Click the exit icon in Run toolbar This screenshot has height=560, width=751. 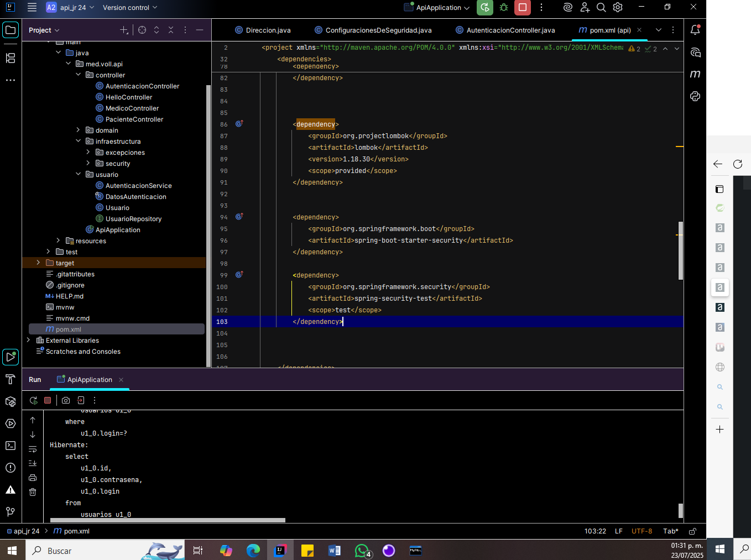[81, 400]
